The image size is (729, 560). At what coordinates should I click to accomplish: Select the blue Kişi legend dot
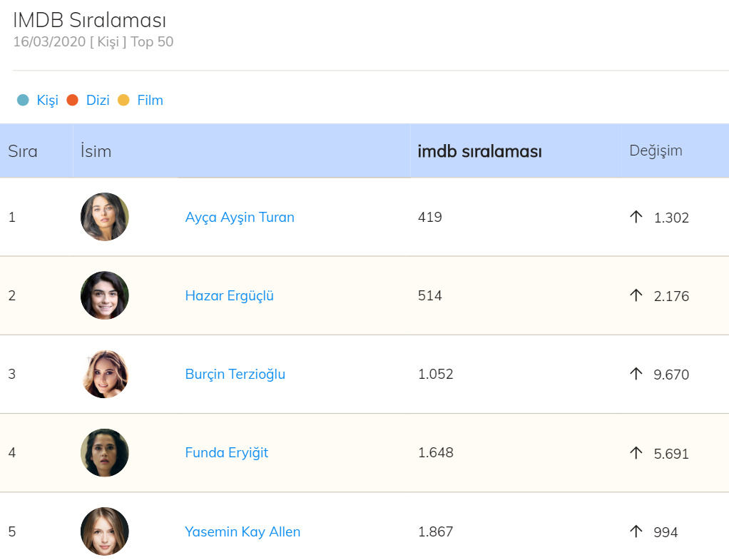click(23, 101)
